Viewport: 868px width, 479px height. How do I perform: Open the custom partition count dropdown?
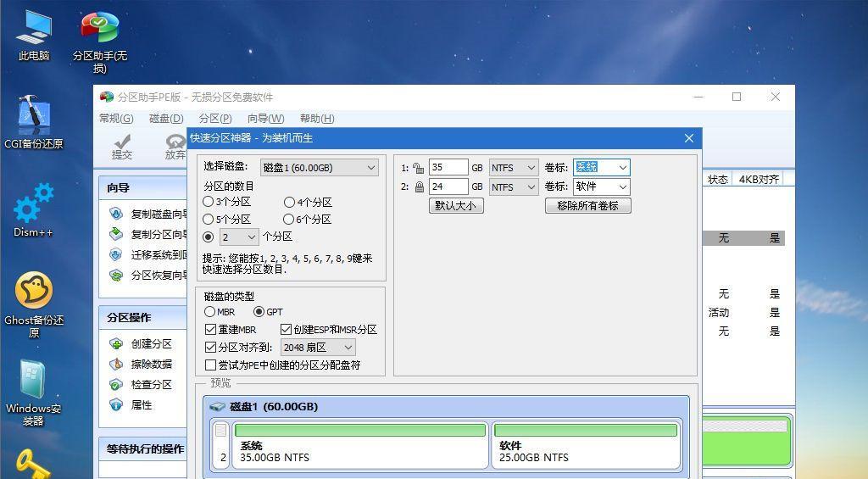[239, 237]
